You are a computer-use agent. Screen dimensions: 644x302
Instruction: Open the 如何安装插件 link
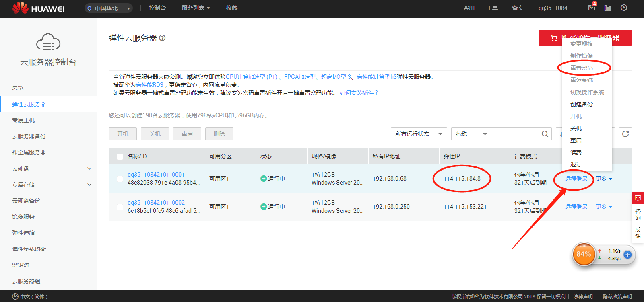click(359, 93)
